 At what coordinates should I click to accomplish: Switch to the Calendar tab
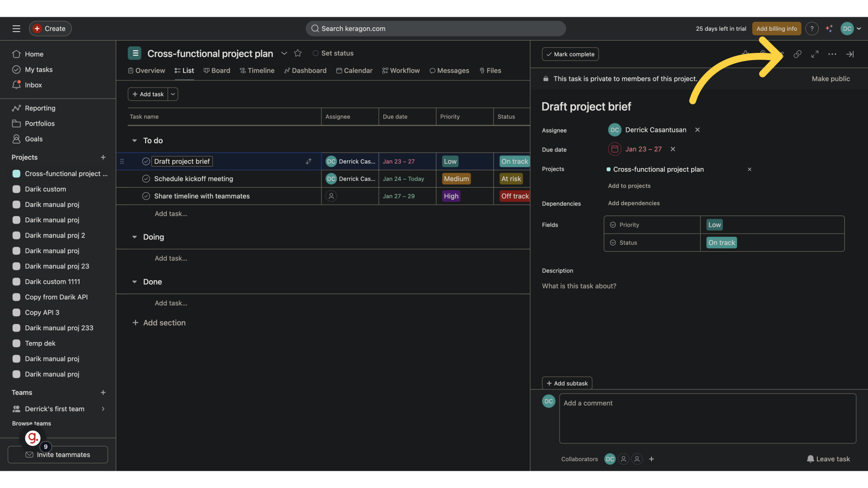coord(354,70)
